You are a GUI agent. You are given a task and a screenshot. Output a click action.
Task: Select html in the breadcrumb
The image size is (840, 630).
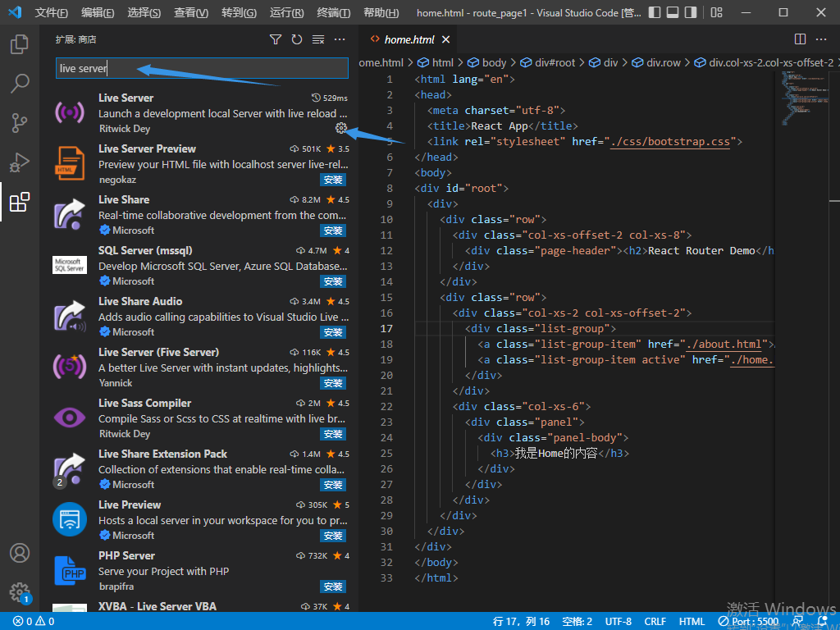[x=436, y=62]
